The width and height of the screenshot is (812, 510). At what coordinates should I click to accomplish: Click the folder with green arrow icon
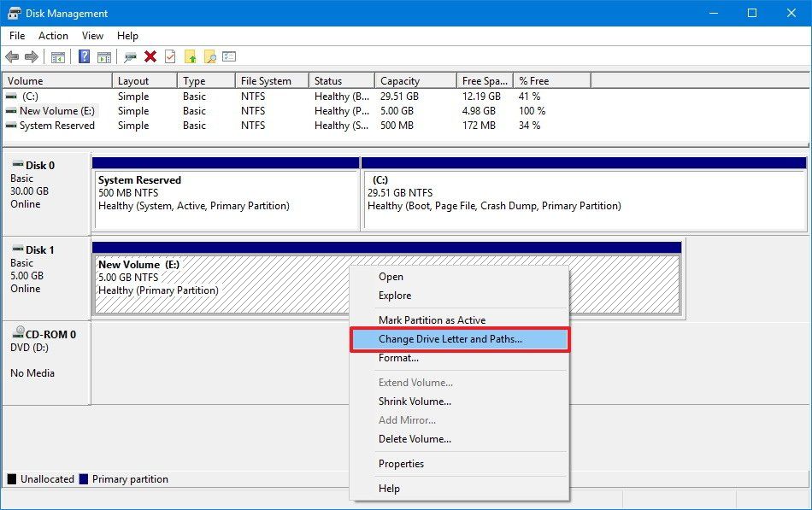(x=190, y=57)
